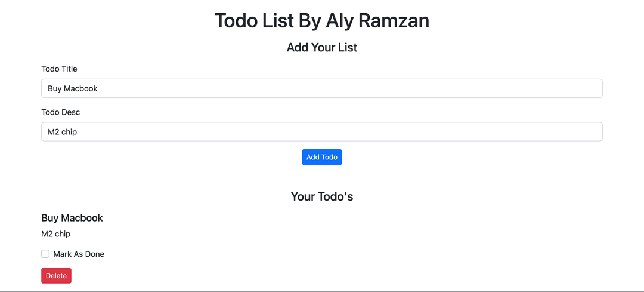Viewport: 644px width, 292px height.
Task: Click the 'Todo Title' field label
Action: (59, 69)
